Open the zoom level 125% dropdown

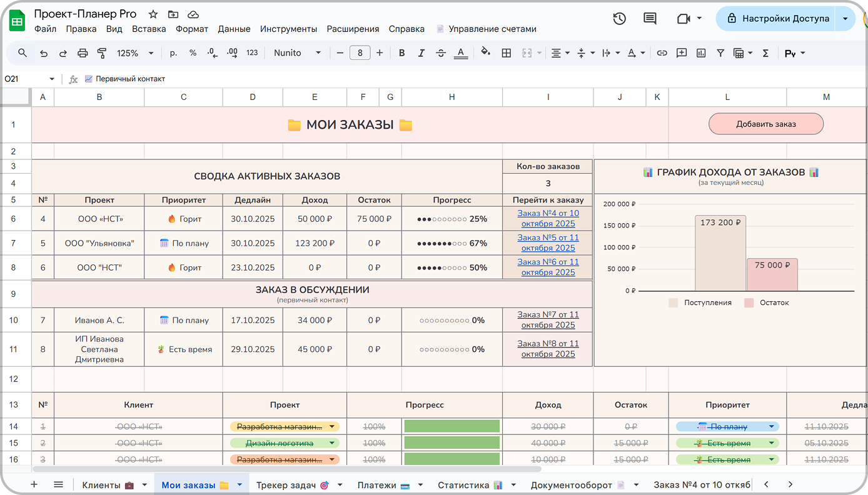click(x=134, y=53)
